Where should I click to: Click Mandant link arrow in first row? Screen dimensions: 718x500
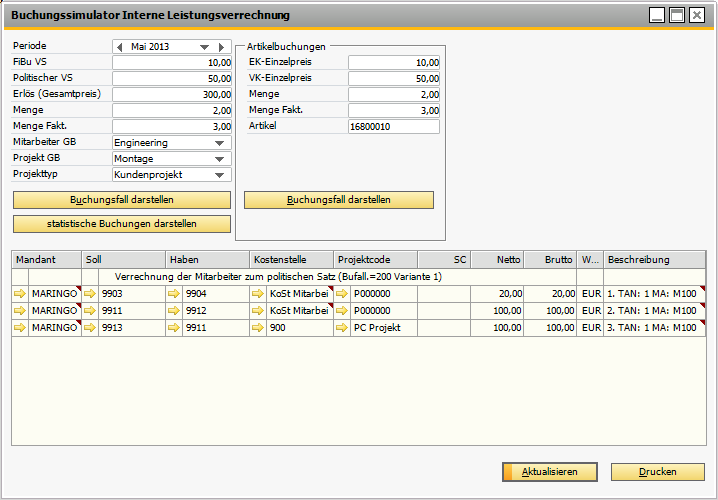coord(20,294)
